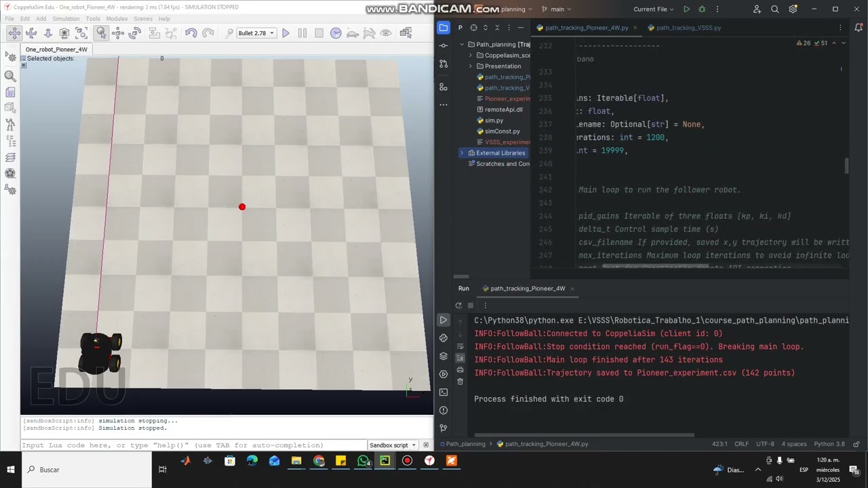This screenshot has height=488, width=868.
Task: Toggle the Project tool window folder icon
Action: (x=443, y=28)
